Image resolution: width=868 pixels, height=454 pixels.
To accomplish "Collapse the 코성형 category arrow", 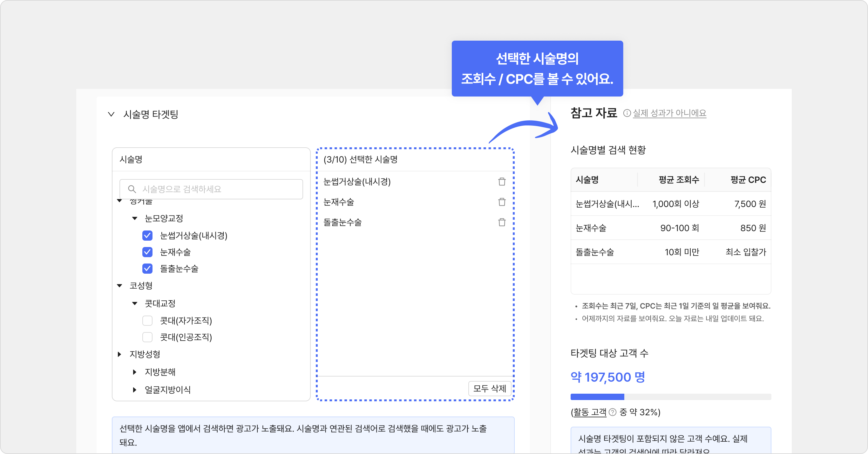I will (119, 286).
